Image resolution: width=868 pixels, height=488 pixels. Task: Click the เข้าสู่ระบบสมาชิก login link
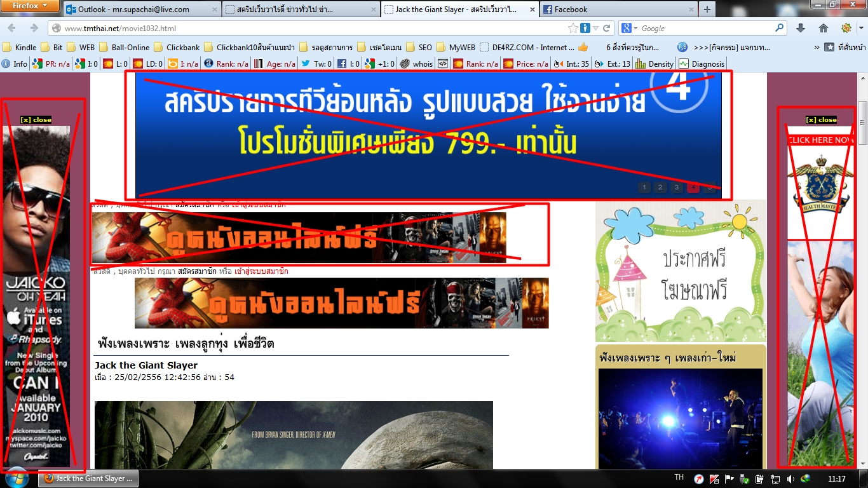[x=261, y=271]
